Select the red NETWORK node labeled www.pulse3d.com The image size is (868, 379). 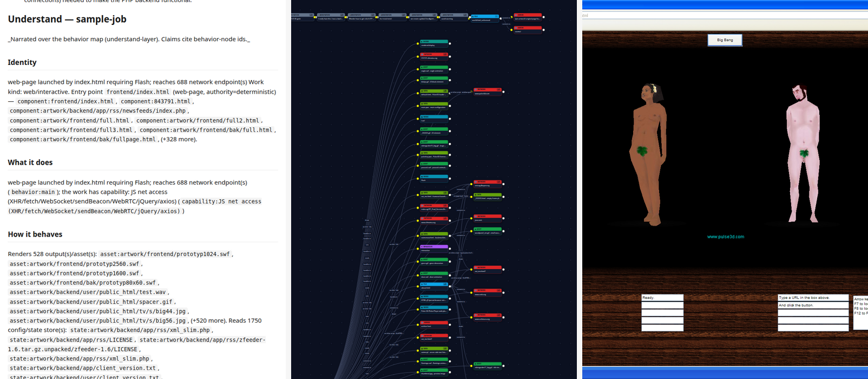click(x=488, y=92)
